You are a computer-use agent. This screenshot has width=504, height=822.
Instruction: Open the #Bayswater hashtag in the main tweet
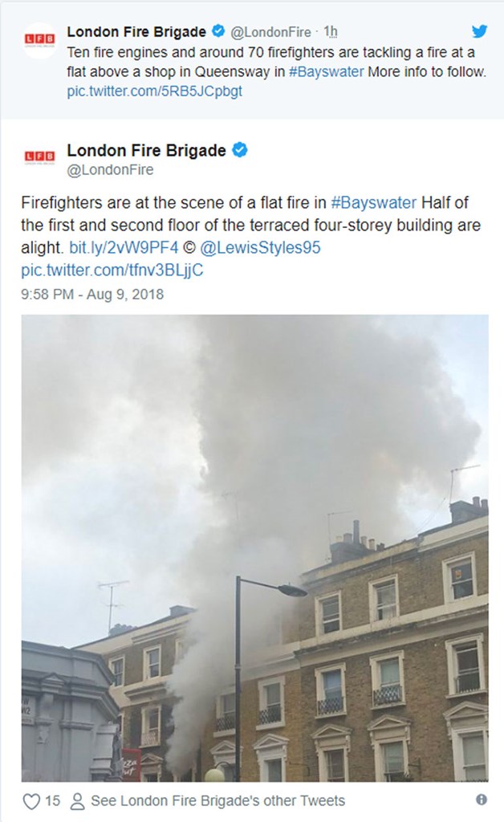coord(374,203)
